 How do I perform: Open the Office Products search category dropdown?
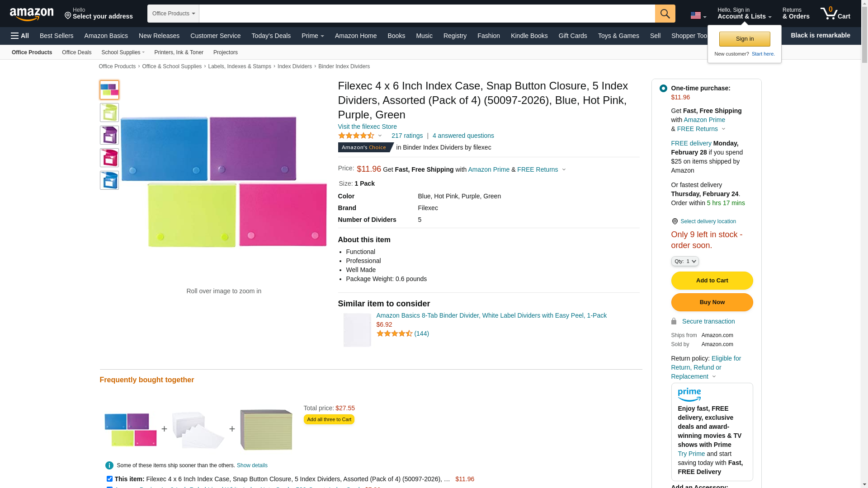point(173,14)
